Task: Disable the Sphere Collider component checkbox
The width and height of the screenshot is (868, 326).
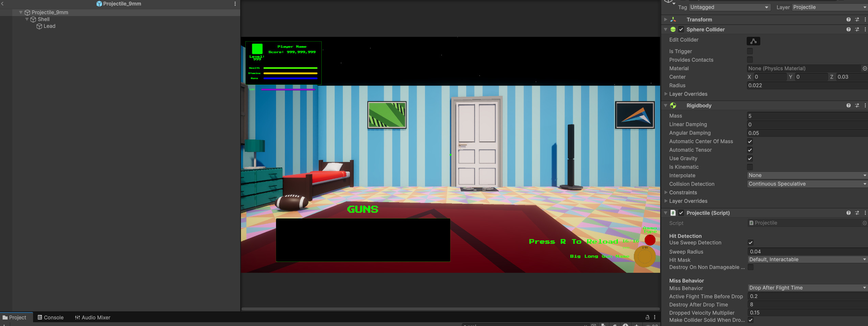Action: (681, 29)
